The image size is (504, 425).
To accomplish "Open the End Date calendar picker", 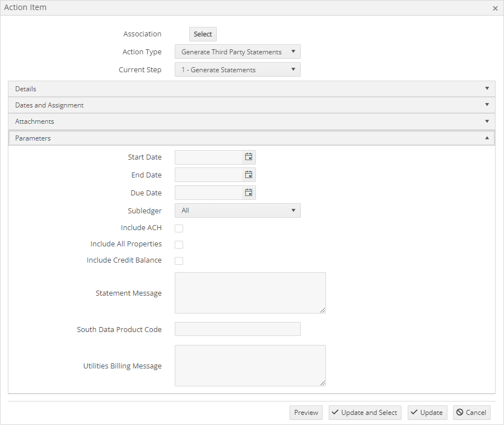I will pos(249,175).
